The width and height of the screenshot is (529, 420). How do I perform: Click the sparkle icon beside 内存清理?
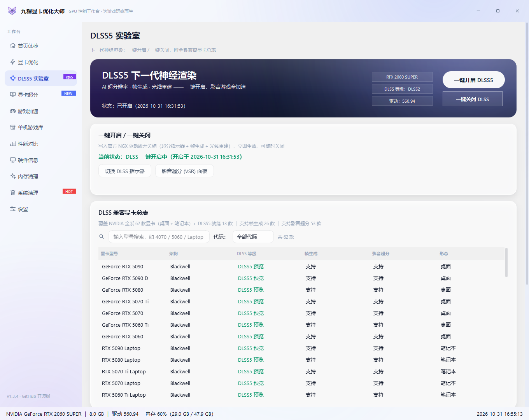click(13, 177)
